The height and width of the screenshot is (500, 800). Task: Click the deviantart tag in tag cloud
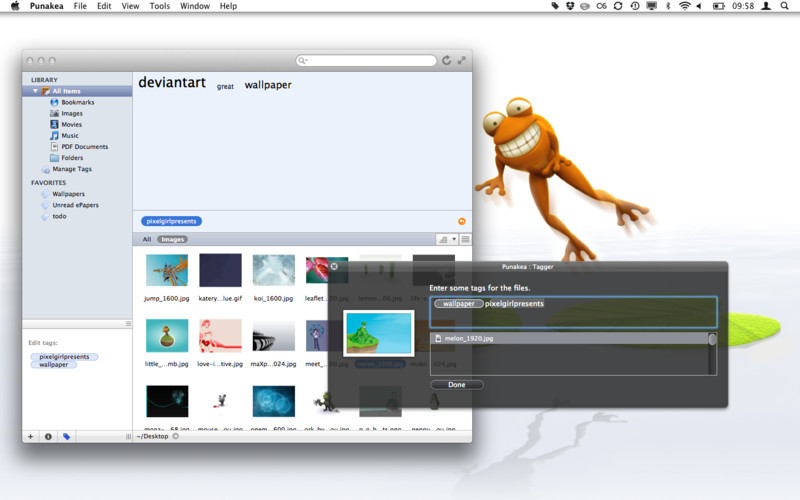tap(172, 82)
